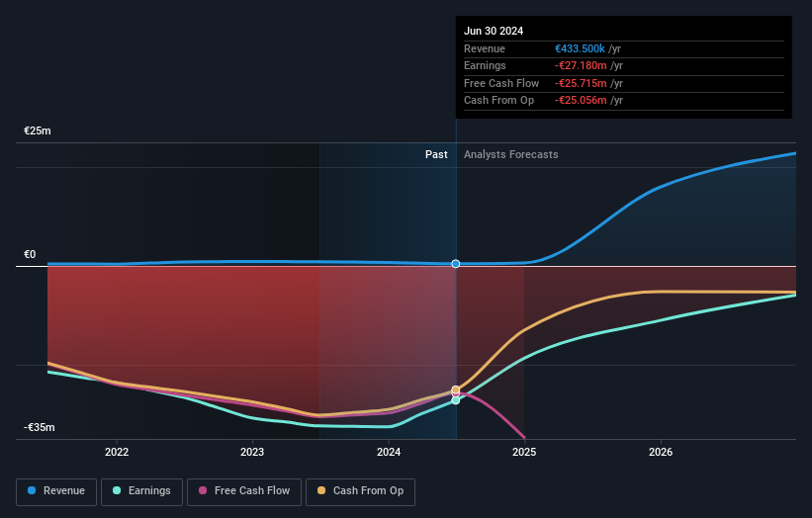Click the Free Cash Flow label in tooltip

501,83
